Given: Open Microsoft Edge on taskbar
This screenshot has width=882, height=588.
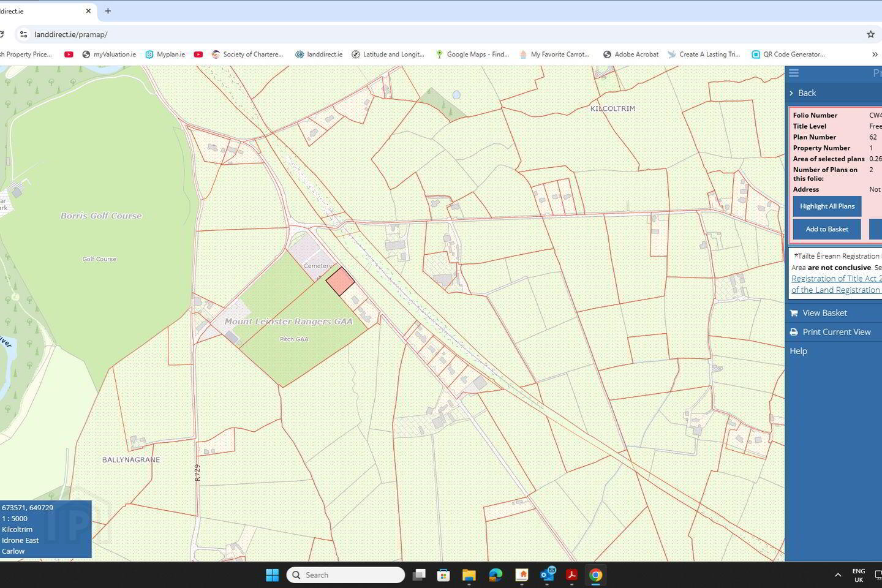Looking at the screenshot, I should pyautogui.click(x=496, y=575).
